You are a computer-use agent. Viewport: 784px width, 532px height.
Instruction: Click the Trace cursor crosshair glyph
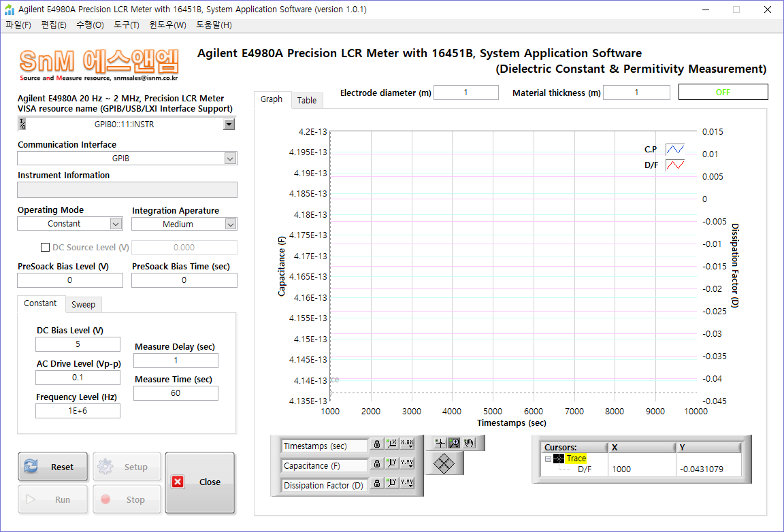pos(559,459)
